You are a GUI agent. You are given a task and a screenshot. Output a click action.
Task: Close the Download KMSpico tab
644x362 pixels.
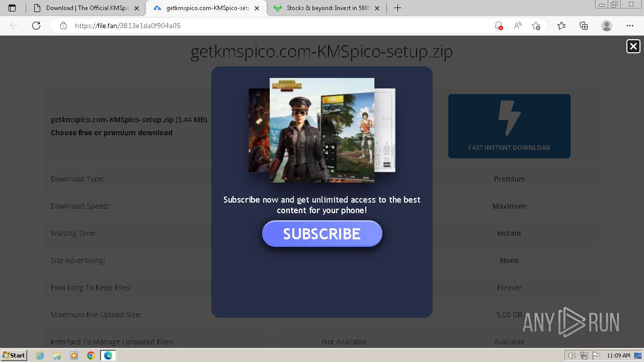pyautogui.click(x=136, y=8)
